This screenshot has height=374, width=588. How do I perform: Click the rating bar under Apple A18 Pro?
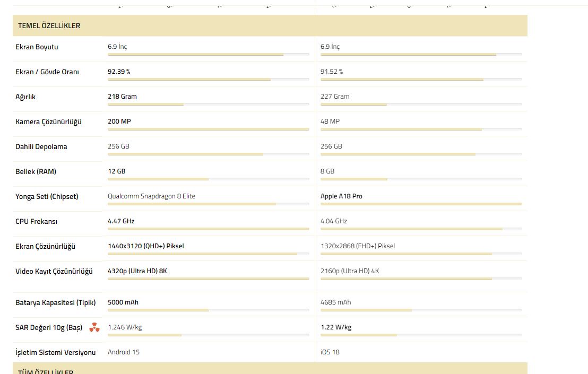click(x=421, y=204)
